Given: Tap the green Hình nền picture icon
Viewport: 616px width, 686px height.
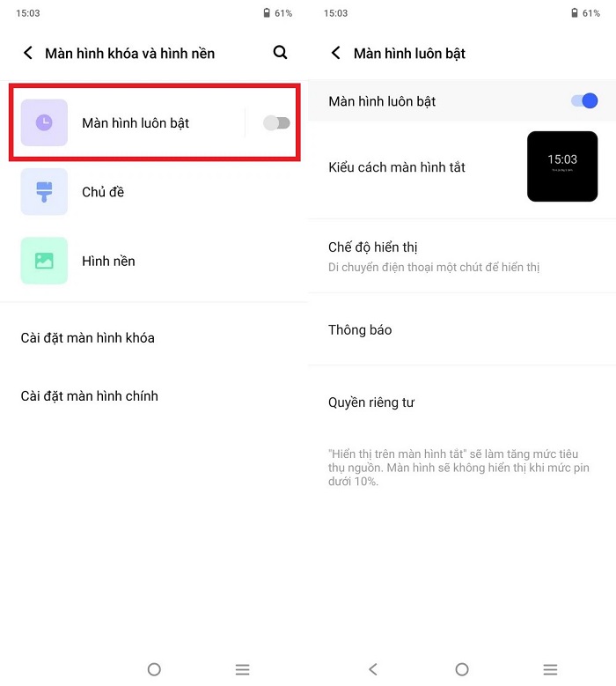Looking at the screenshot, I should coord(44,261).
